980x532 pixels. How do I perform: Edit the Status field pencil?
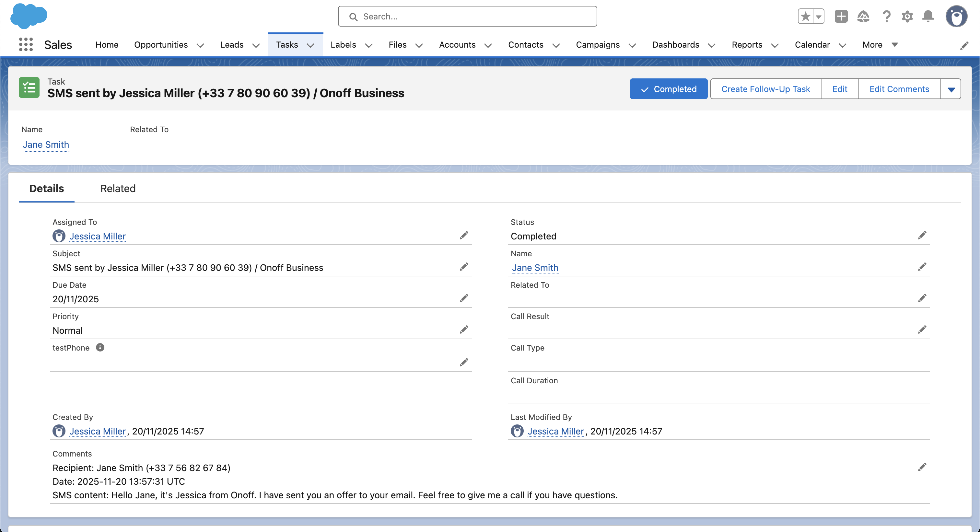point(922,236)
